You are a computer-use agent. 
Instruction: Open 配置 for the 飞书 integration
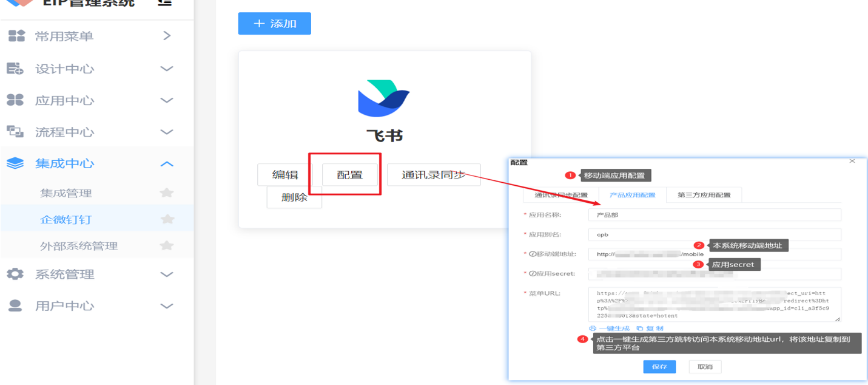click(x=350, y=175)
